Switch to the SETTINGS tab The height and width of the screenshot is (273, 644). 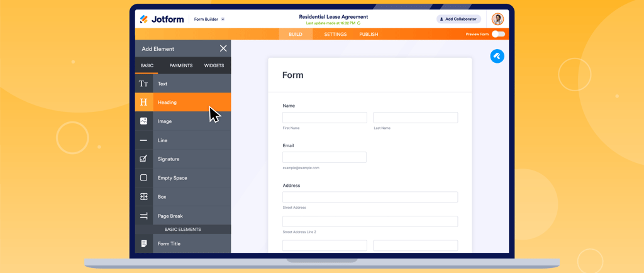point(335,35)
